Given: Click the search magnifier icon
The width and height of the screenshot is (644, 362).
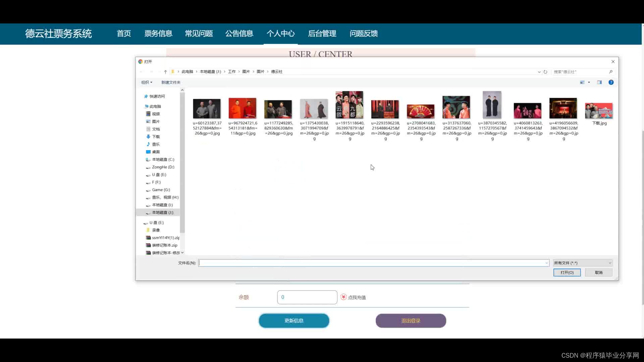Looking at the screenshot, I should click(610, 72).
